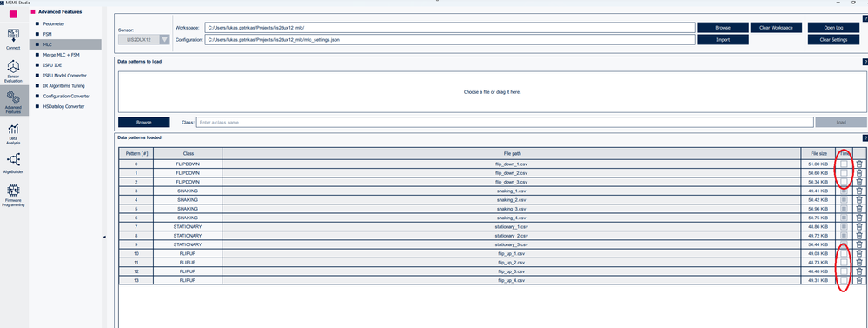This screenshot has width=868, height=328.
Task: Open the Connect section in the sidebar
Action: pos(13,40)
